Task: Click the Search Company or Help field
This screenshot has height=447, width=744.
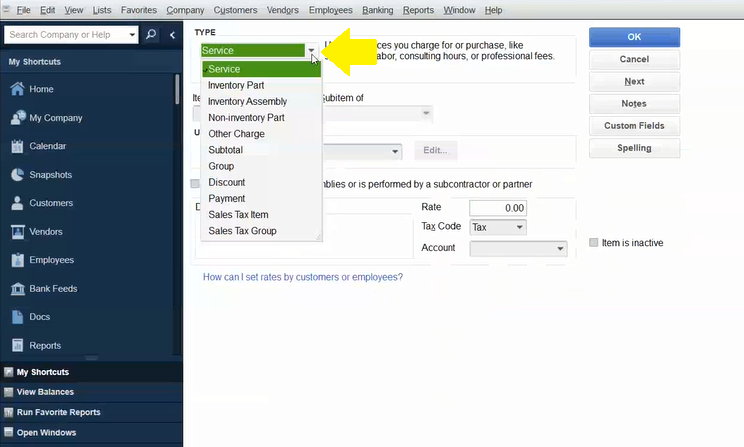Action: (66, 35)
